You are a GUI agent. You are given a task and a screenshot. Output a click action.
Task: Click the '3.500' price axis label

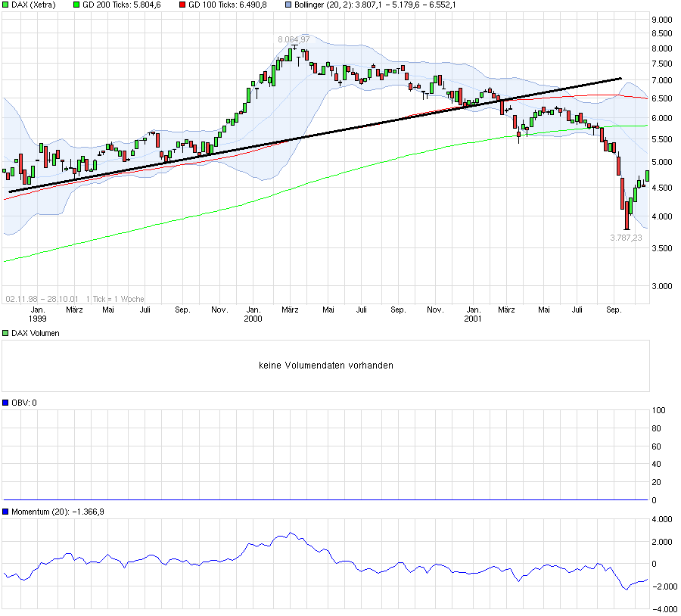pos(662,248)
